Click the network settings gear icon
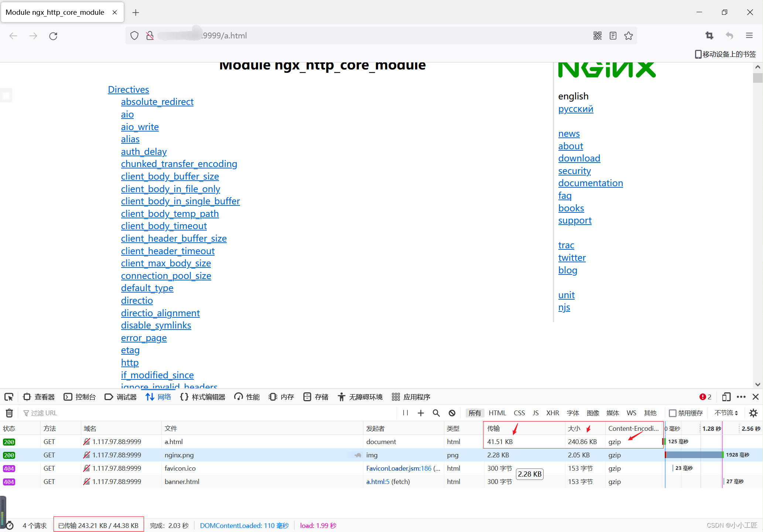The width and height of the screenshot is (763, 532). point(753,413)
